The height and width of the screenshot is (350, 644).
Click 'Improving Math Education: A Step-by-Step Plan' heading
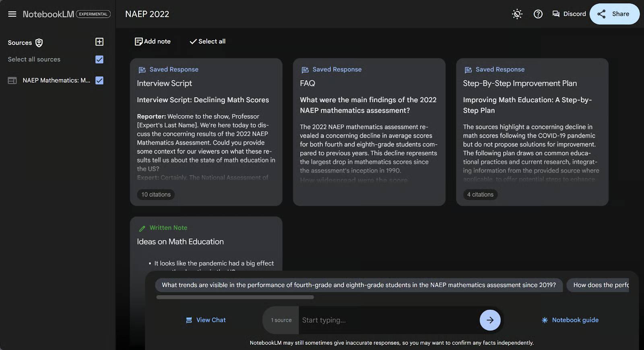pyautogui.click(x=527, y=105)
